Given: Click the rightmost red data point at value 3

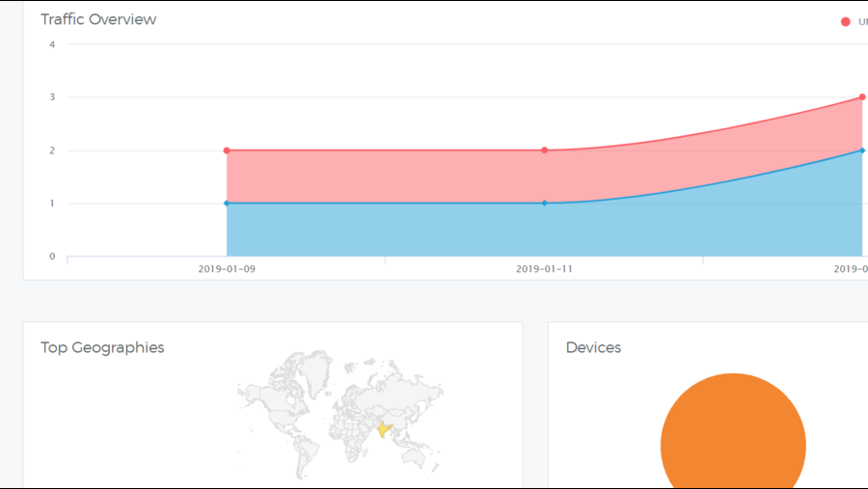Looking at the screenshot, I should (861, 97).
